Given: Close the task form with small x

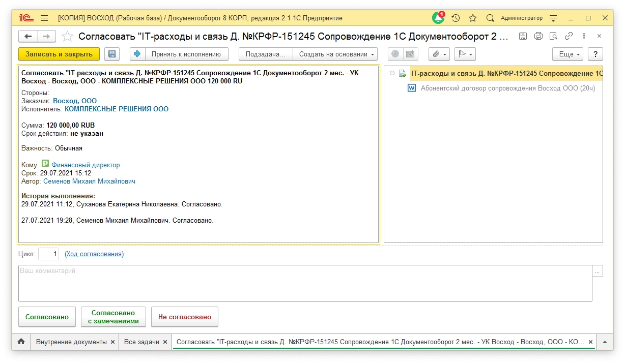Looking at the screenshot, I should point(599,36).
